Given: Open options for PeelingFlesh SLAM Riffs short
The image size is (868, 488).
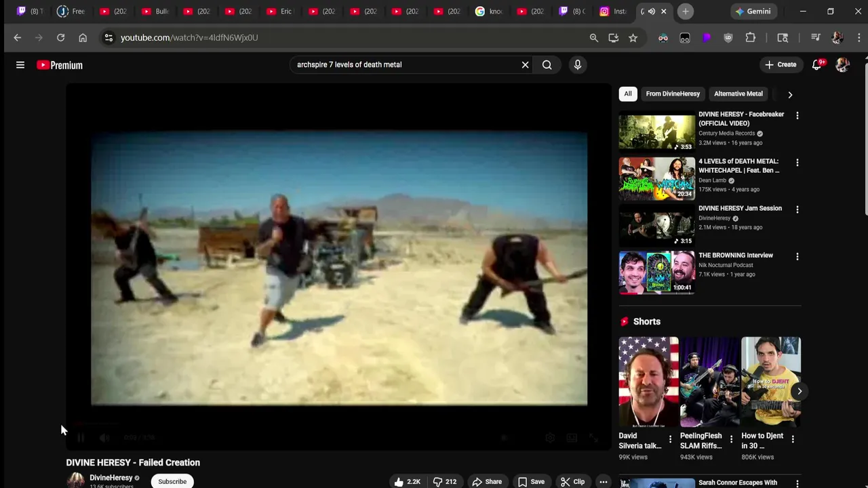Looking at the screenshot, I should coord(731,439).
